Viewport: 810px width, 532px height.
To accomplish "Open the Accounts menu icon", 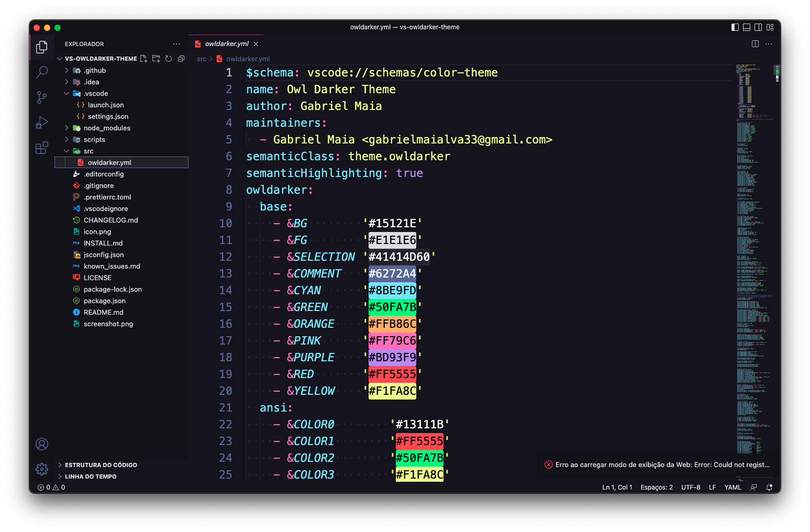I will click(42, 444).
